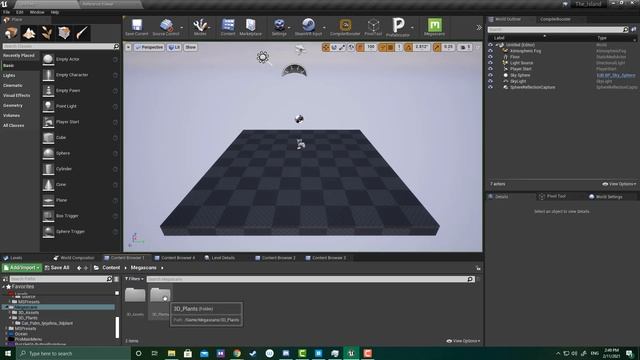Image resolution: width=640 pixels, height=360 pixels.
Task: Toggle scale snapping in viewport toolbar
Action: 437,47
